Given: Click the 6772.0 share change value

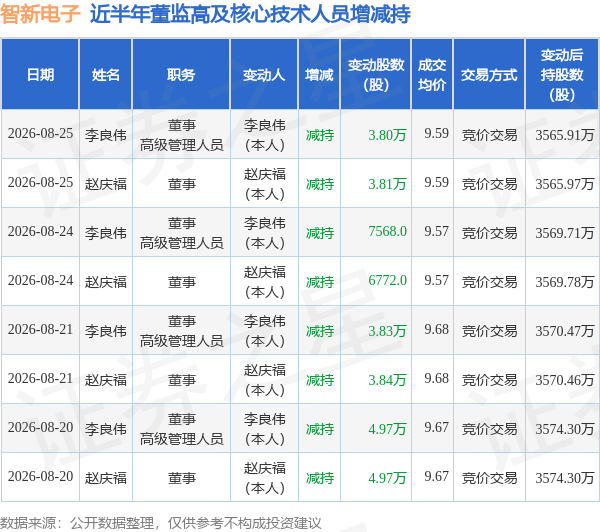Looking at the screenshot, I should [387, 281].
